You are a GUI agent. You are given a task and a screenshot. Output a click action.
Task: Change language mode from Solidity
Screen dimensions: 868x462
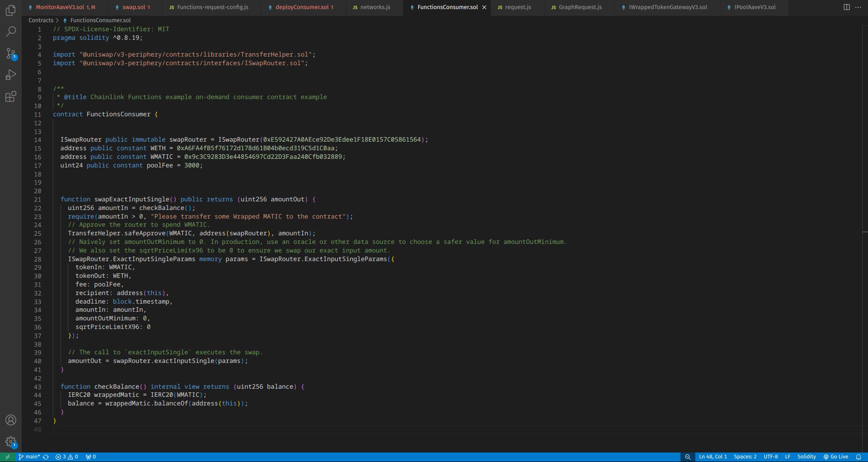tap(807, 457)
